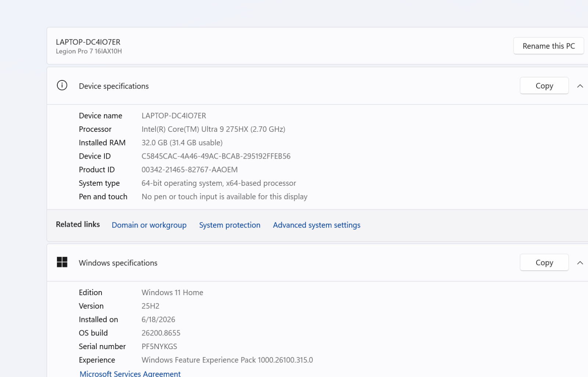Copy the Windows specifications
This screenshot has width=588, height=377.
(x=544, y=262)
